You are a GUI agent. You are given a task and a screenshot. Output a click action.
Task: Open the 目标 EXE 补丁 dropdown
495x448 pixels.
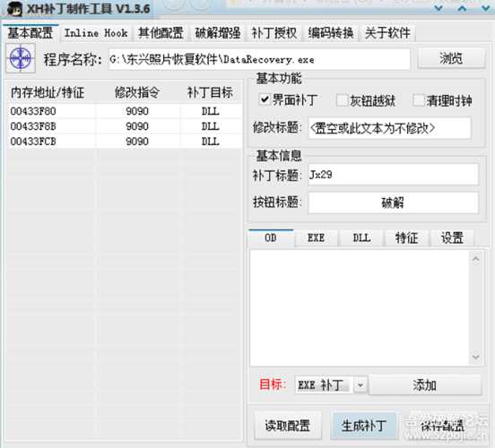click(360, 385)
